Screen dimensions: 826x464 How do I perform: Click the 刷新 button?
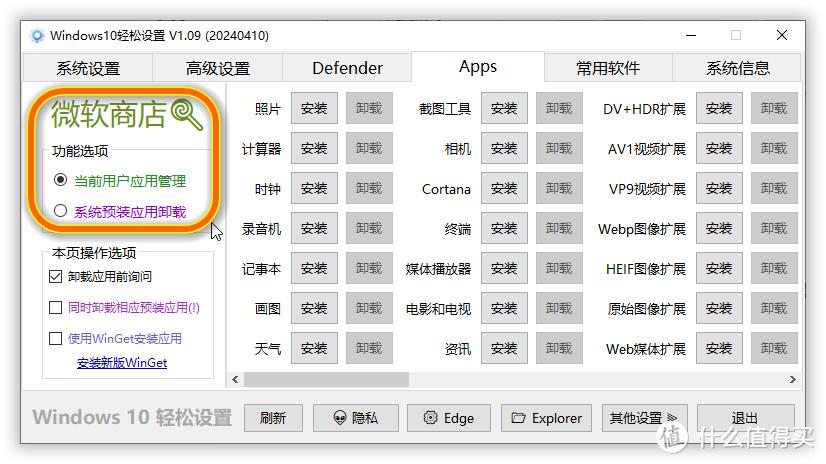click(273, 418)
